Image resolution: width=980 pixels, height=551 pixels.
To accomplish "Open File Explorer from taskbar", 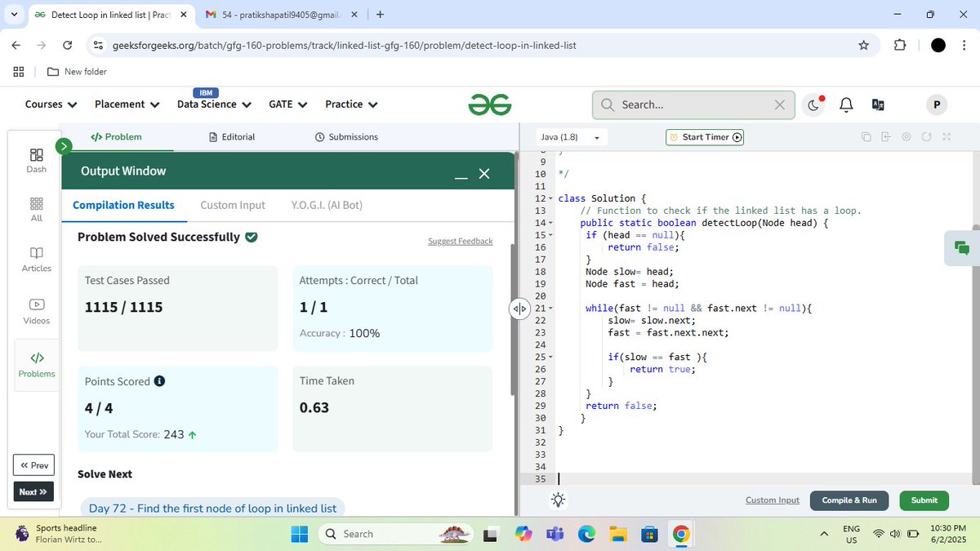I will [x=618, y=534].
